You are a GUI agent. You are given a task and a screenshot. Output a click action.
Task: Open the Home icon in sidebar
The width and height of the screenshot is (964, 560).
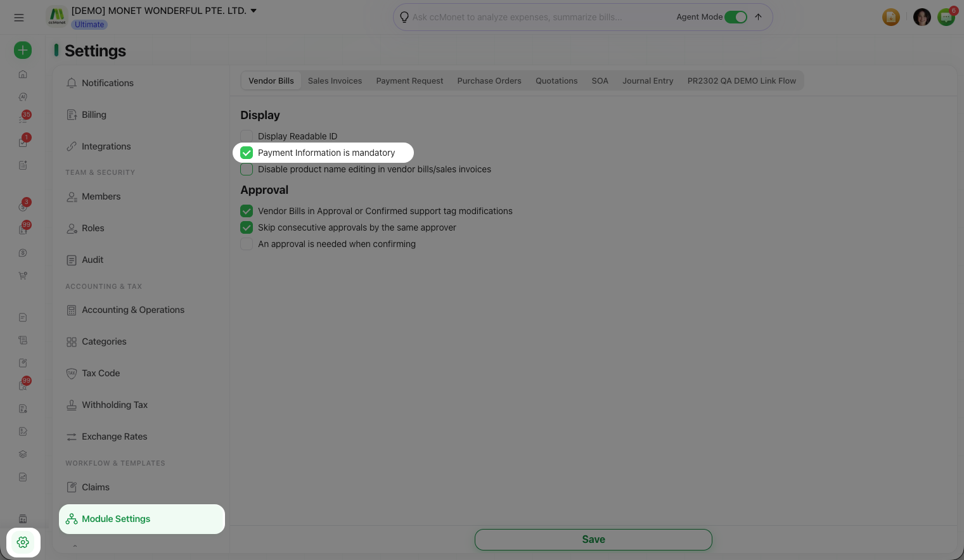click(23, 74)
